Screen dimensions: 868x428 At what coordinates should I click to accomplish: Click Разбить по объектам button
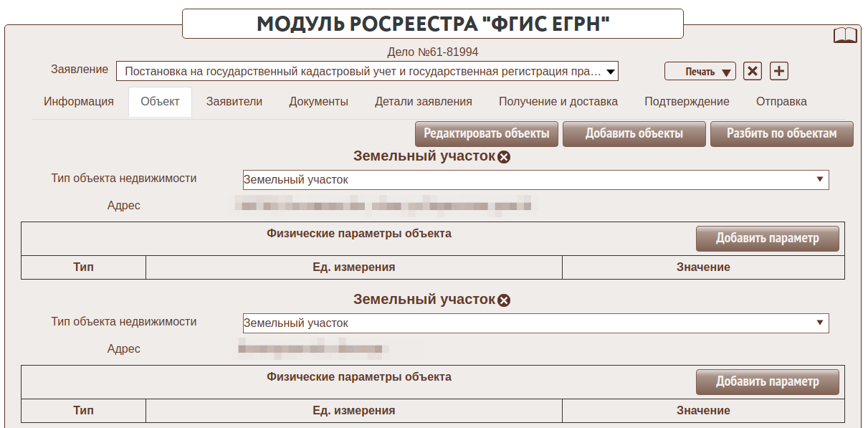coord(781,134)
